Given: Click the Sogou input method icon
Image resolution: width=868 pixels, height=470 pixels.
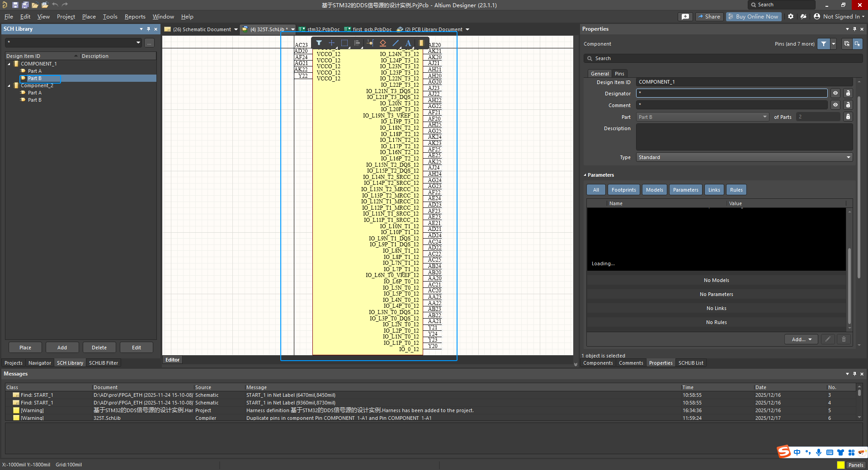Looking at the screenshot, I should click(783, 451).
